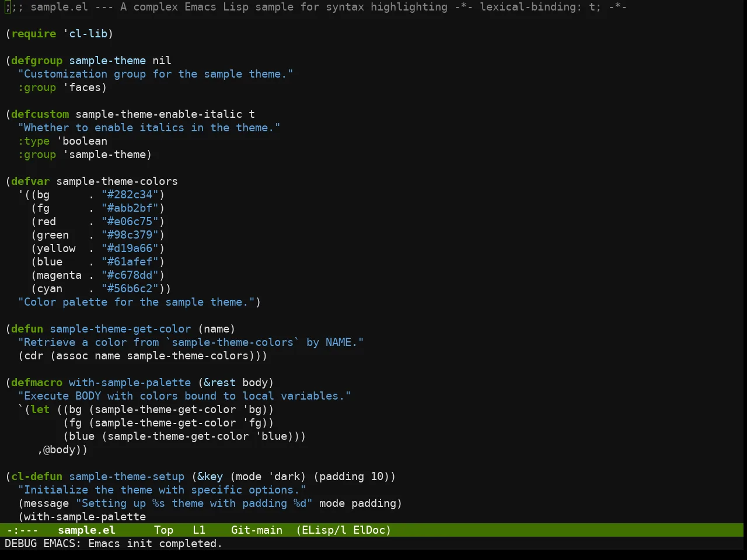Click the -:--- buffer status flags
The image size is (747, 560).
click(22, 530)
